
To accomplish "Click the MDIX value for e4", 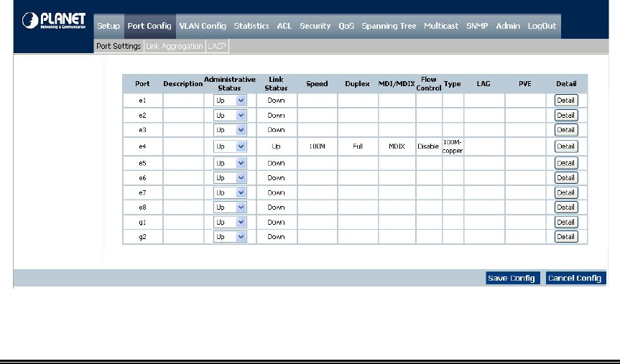I will coord(397,146).
